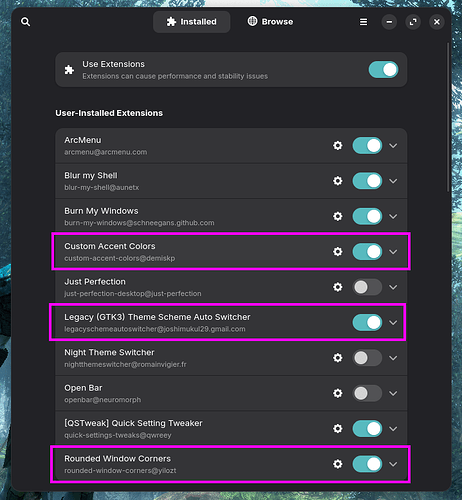Switch to the Installed tab

point(192,22)
